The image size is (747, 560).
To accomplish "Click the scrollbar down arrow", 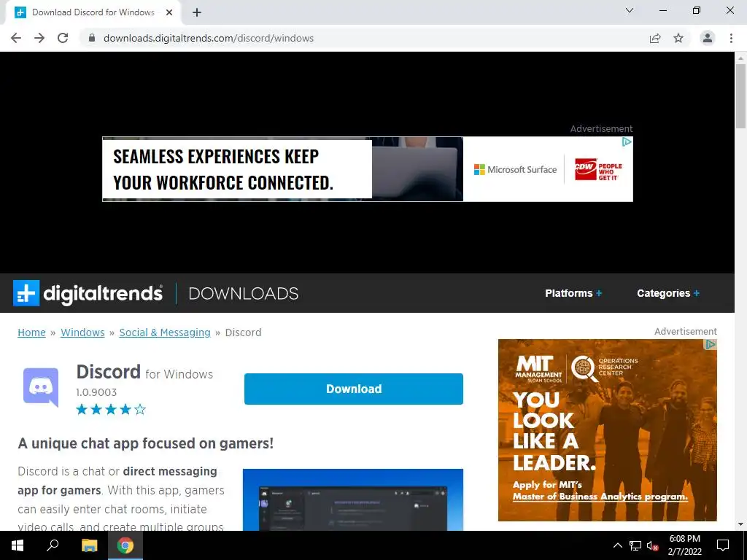I will (x=740, y=525).
